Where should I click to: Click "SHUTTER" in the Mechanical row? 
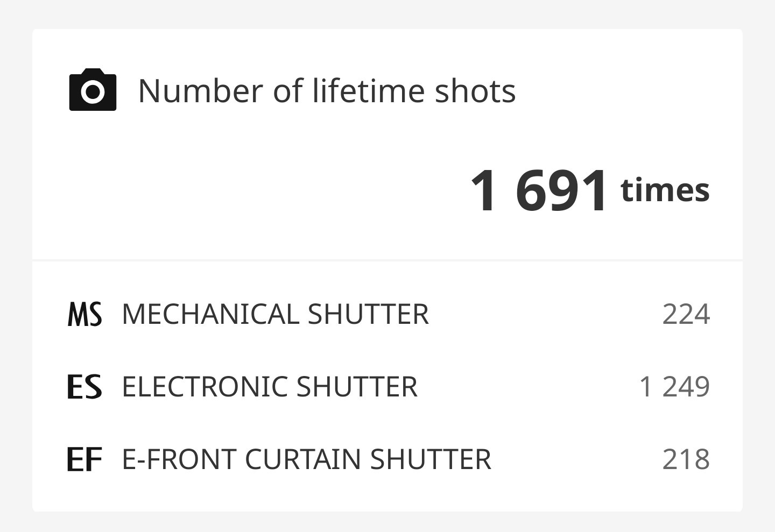pyautogui.click(x=368, y=314)
